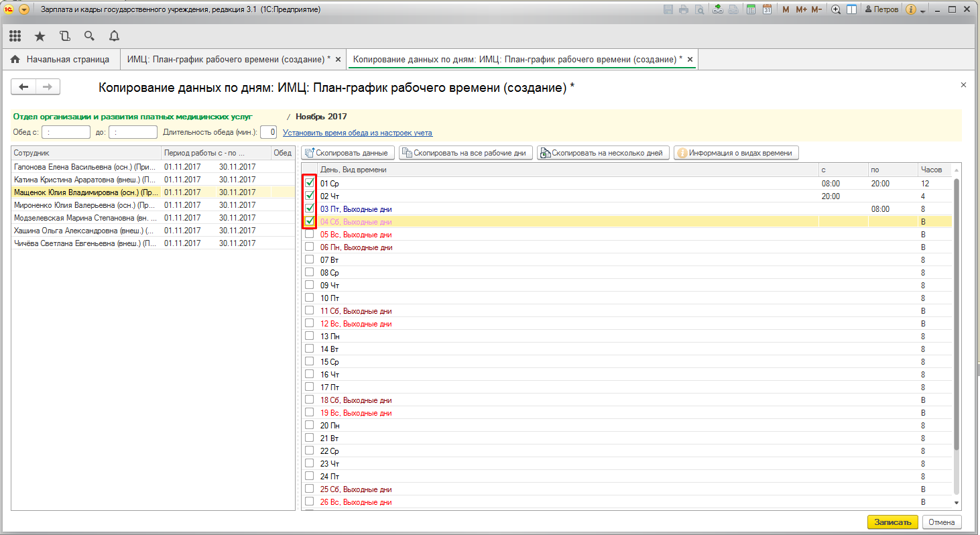Open link Установить время обеда из настроек учета

(x=357, y=133)
